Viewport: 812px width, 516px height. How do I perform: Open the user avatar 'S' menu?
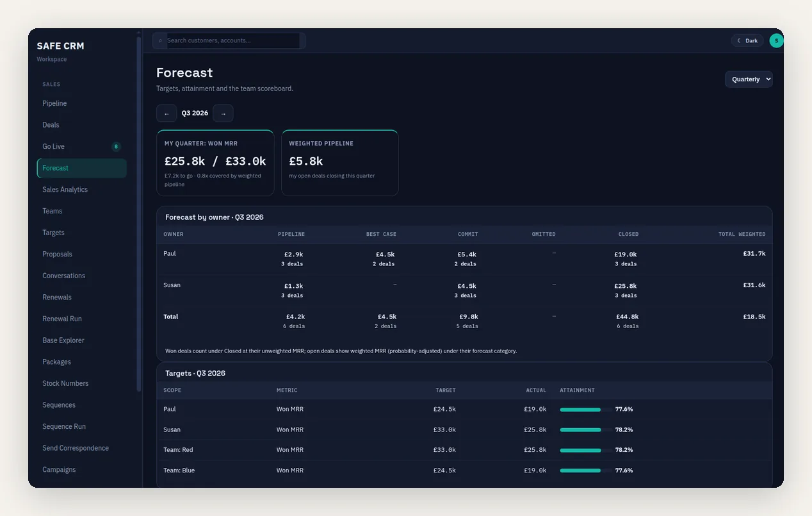776,40
